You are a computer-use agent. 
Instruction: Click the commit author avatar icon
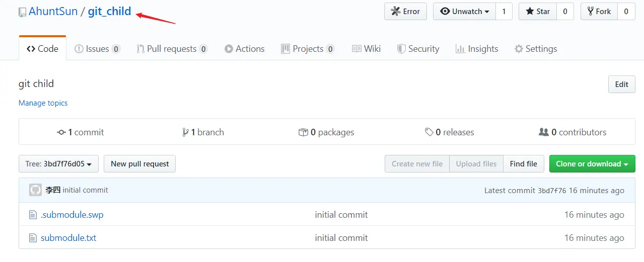[35, 190]
